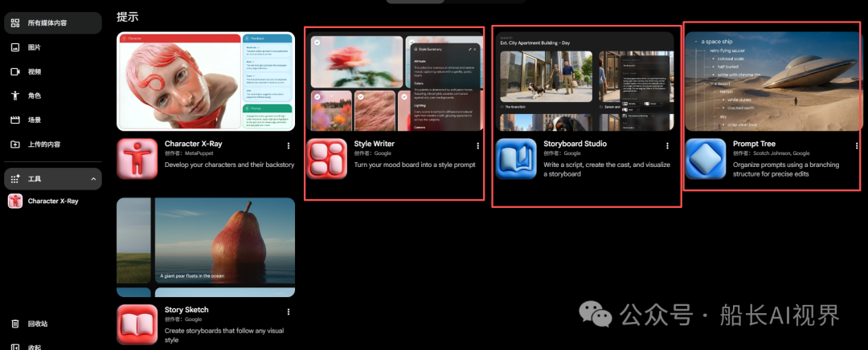The width and height of the screenshot is (868, 350).
Task: Click 'Organize prompts using a branching structure' description
Action: pos(786,169)
